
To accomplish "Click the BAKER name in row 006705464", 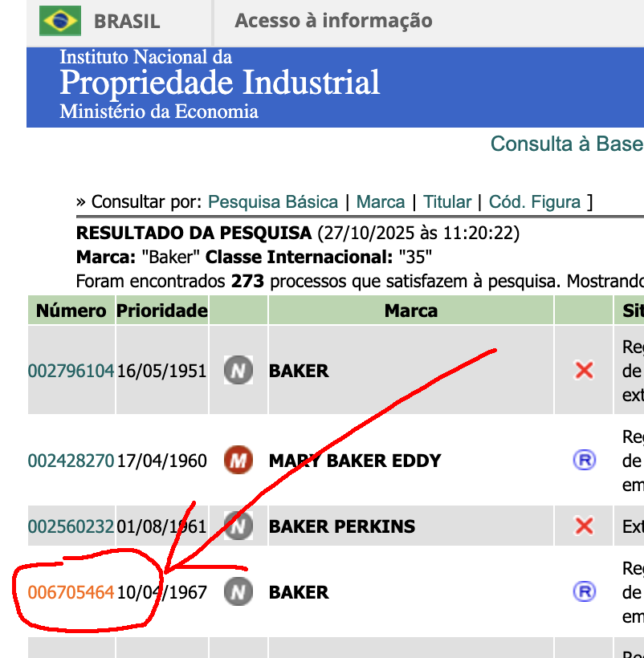I will (x=299, y=592).
